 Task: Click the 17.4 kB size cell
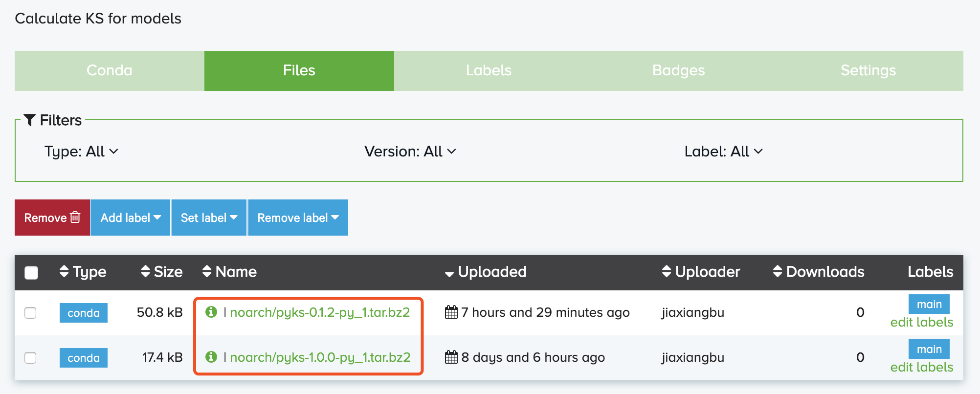click(x=162, y=357)
